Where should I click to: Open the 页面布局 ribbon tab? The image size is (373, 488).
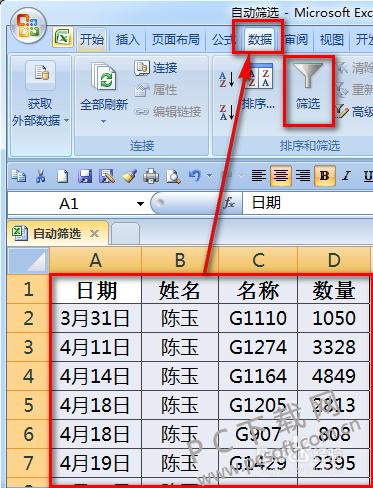click(x=176, y=40)
